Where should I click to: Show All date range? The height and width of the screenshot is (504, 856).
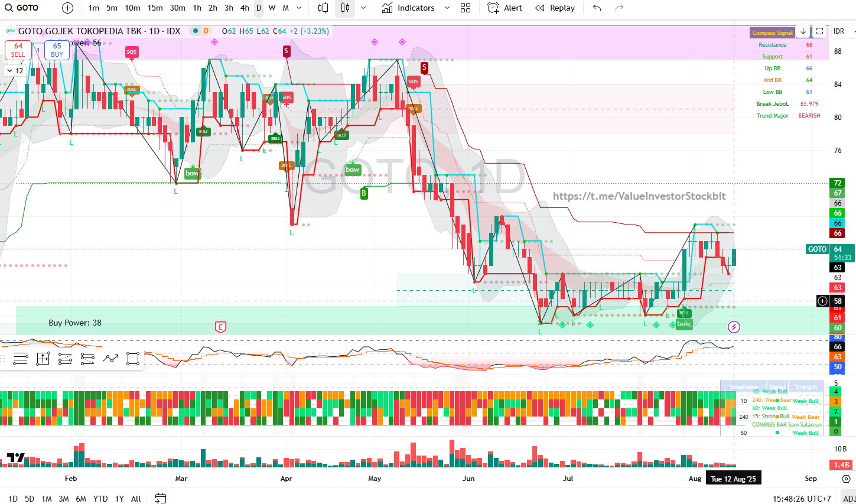click(x=136, y=499)
